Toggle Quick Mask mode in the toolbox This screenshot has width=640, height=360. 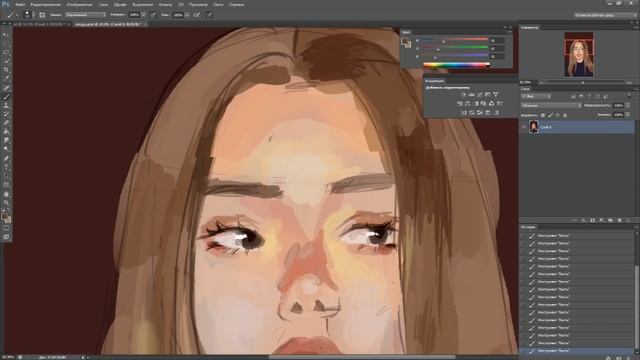tap(6, 228)
